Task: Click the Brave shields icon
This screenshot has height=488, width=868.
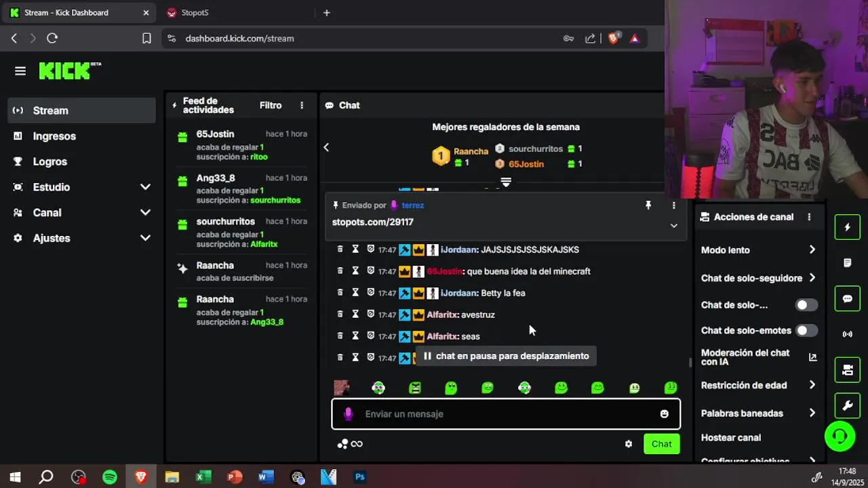Action: [614, 39]
